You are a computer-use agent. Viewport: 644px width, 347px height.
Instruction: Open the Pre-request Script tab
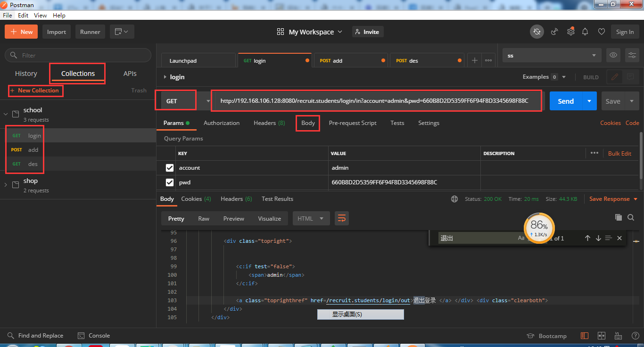click(x=353, y=123)
